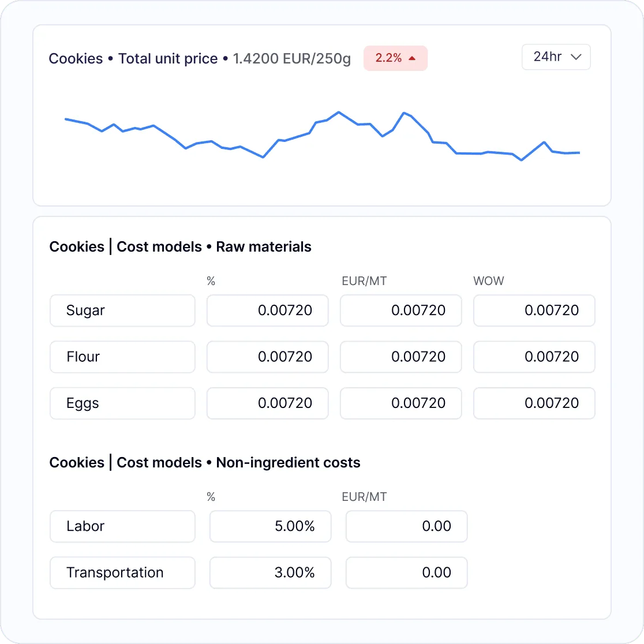Edit Flour WOW value field
The height and width of the screenshot is (644, 644).
(x=534, y=357)
